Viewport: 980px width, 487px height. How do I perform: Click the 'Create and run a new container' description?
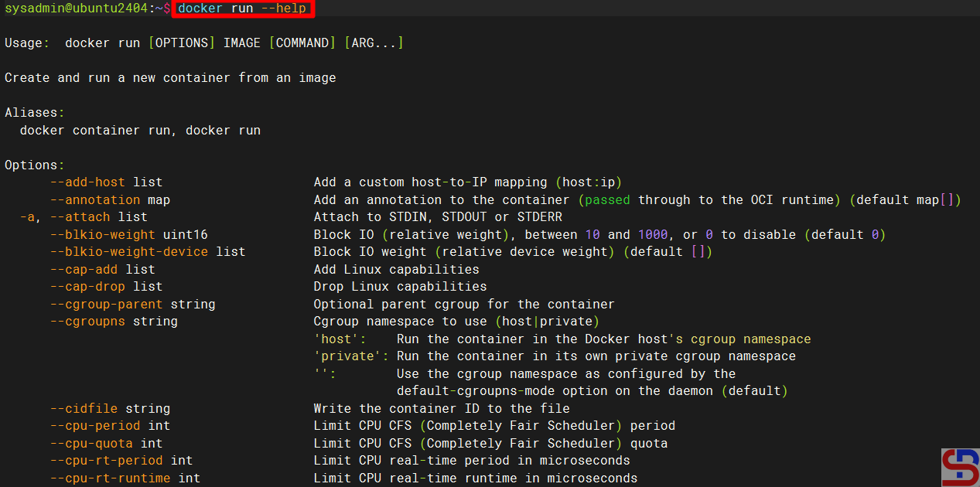[x=170, y=78]
